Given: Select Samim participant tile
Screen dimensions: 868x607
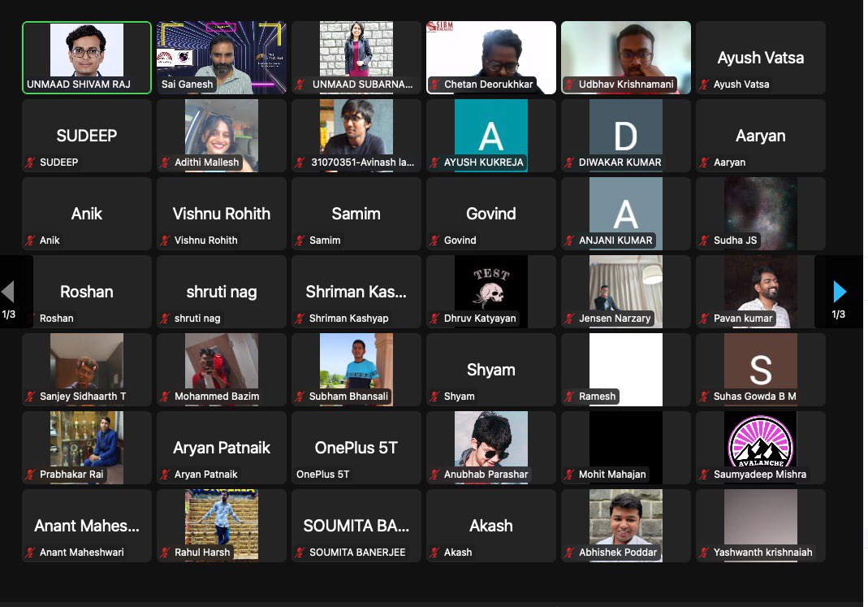Looking at the screenshot, I should (x=356, y=214).
